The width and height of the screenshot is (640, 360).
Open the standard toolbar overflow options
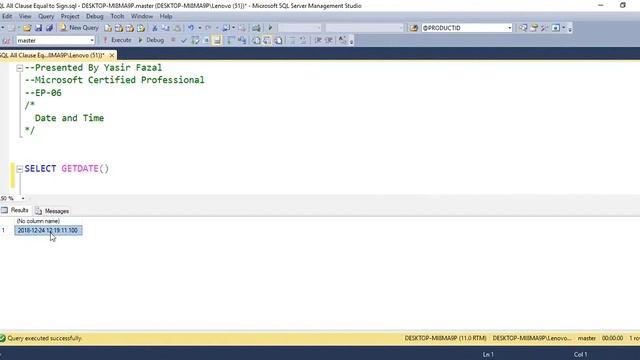[x=570, y=29]
